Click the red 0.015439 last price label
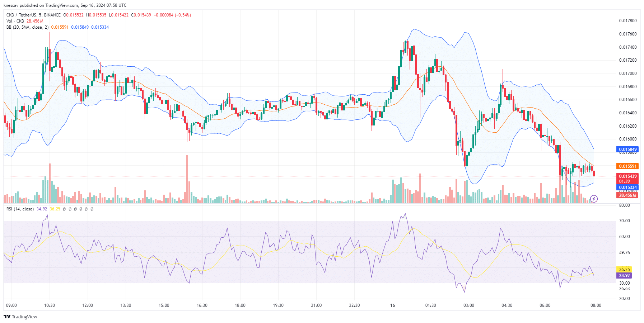 (628, 176)
